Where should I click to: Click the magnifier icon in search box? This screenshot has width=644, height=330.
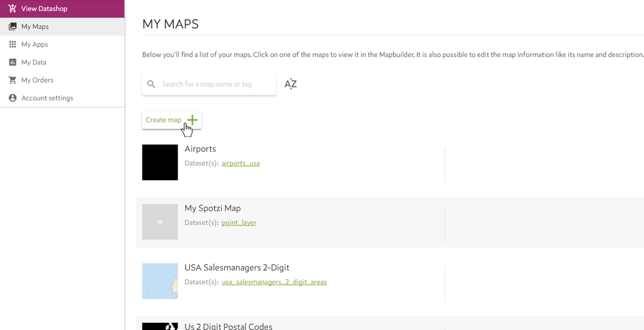[151, 84]
